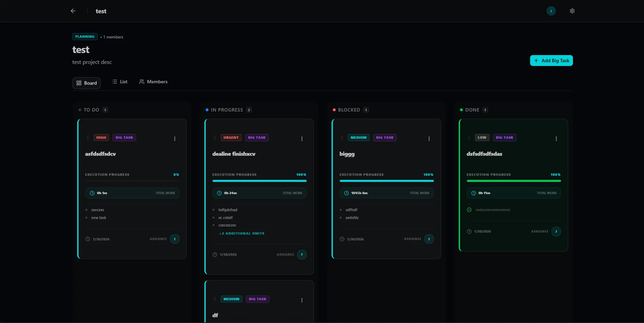Select the sdffsdf subtask
The height and width of the screenshot is (323, 644).
(351, 210)
